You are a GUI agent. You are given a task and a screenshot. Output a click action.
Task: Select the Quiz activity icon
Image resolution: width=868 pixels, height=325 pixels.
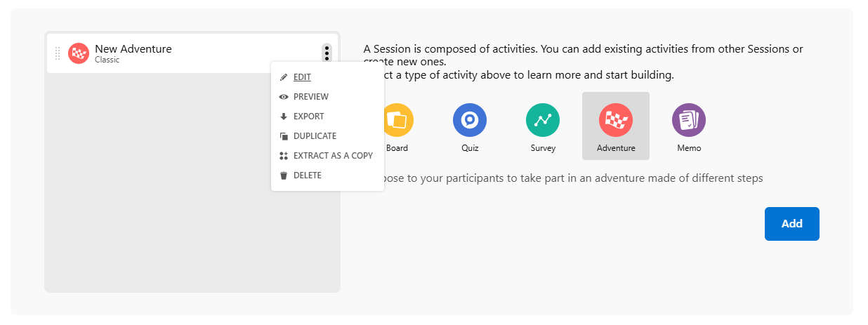470,120
